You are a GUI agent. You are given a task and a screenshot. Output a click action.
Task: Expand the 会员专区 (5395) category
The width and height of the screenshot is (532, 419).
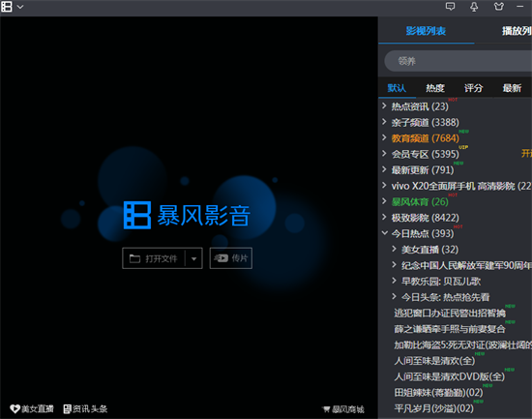pos(384,154)
